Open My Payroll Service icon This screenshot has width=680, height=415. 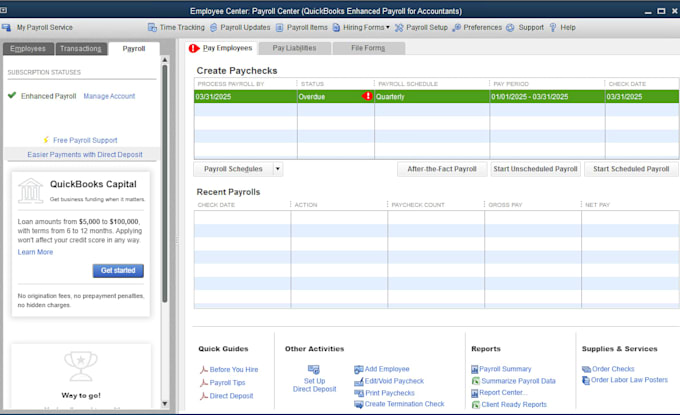(x=6, y=27)
